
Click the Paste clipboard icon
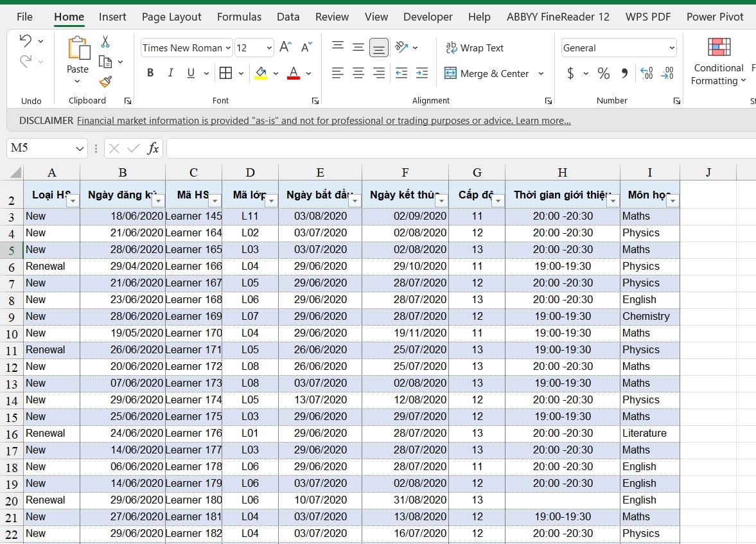coord(78,48)
